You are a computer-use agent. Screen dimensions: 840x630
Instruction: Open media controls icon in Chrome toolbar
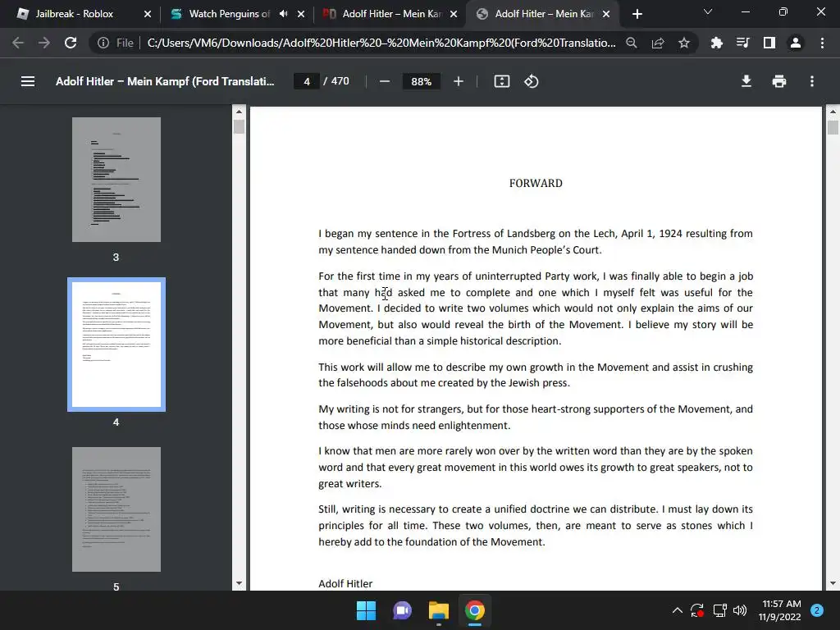[743, 43]
